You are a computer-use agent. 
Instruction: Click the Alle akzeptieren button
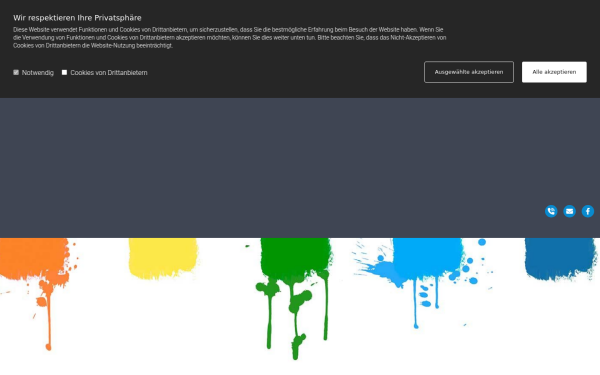[554, 72]
